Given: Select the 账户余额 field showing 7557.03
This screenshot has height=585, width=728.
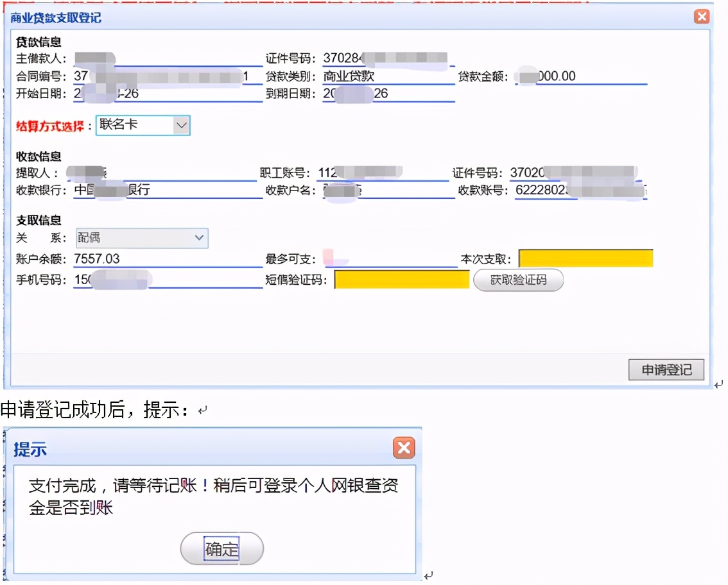Looking at the screenshot, I should pyautogui.click(x=168, y=259).
